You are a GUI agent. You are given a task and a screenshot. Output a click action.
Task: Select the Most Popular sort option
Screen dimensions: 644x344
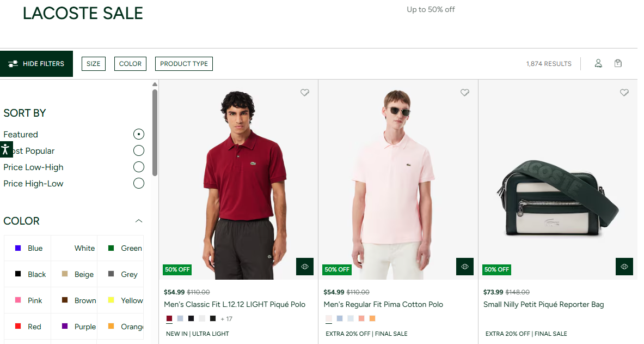point(139,150)
